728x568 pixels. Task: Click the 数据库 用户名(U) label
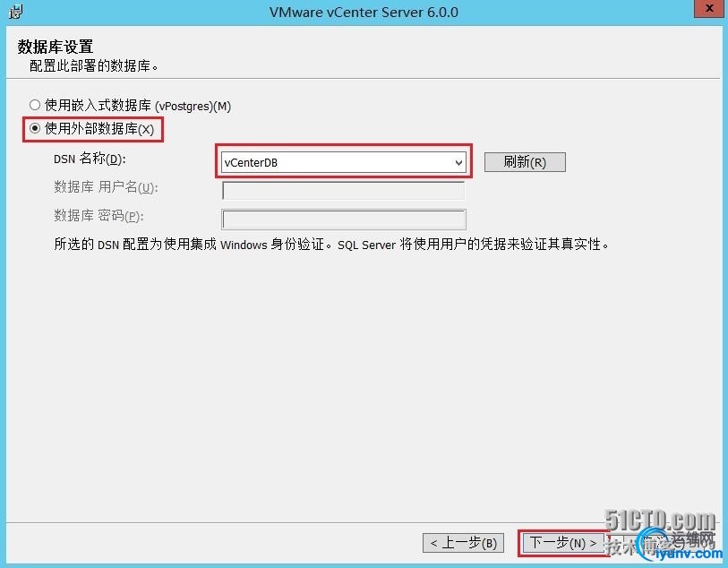[x=106, y=187]
